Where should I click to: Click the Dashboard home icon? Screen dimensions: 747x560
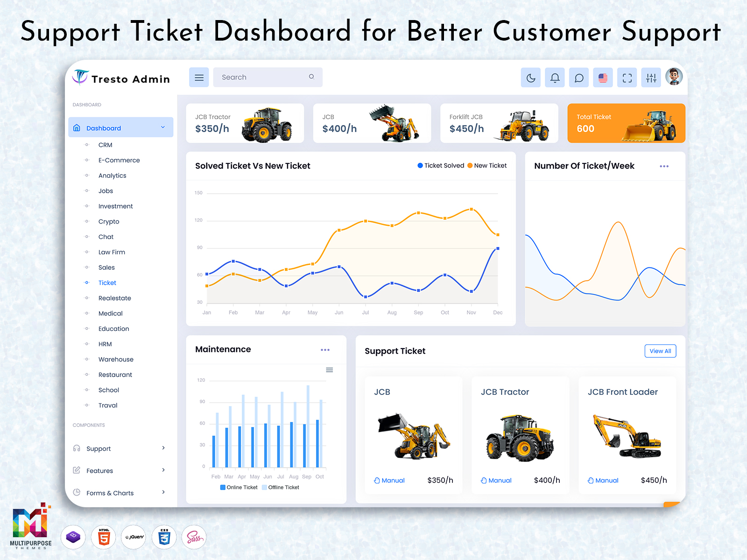tap(77, 128)
